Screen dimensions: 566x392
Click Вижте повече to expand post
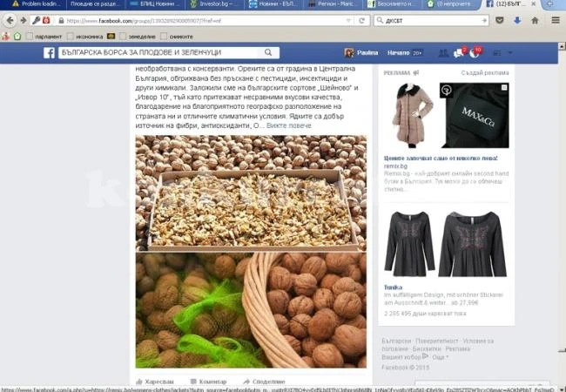(289, 125)
